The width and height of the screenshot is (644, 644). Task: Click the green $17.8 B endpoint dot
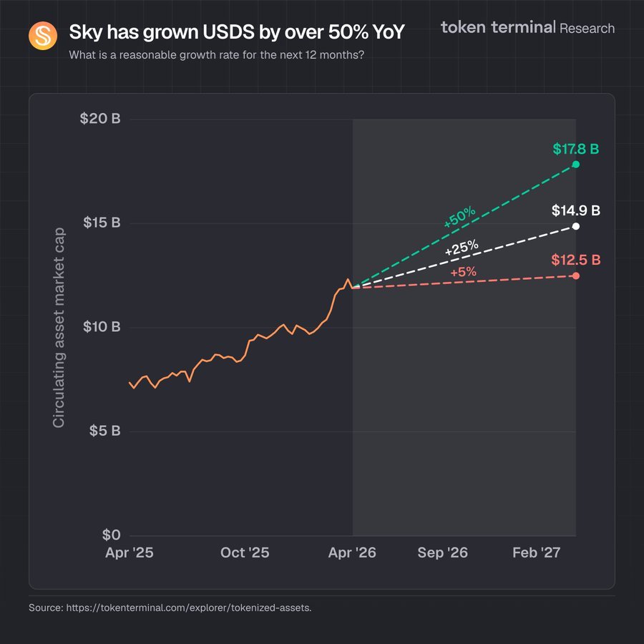(576, 165)
